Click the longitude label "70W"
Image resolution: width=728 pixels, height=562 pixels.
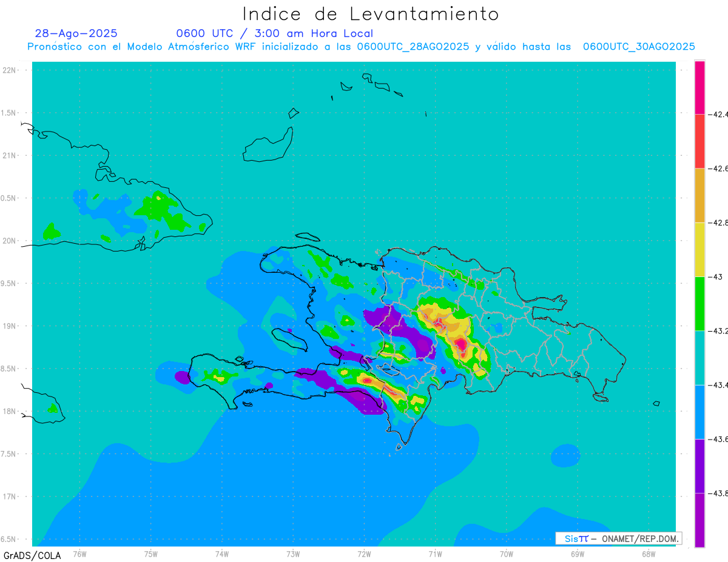(x=507, y=554)
